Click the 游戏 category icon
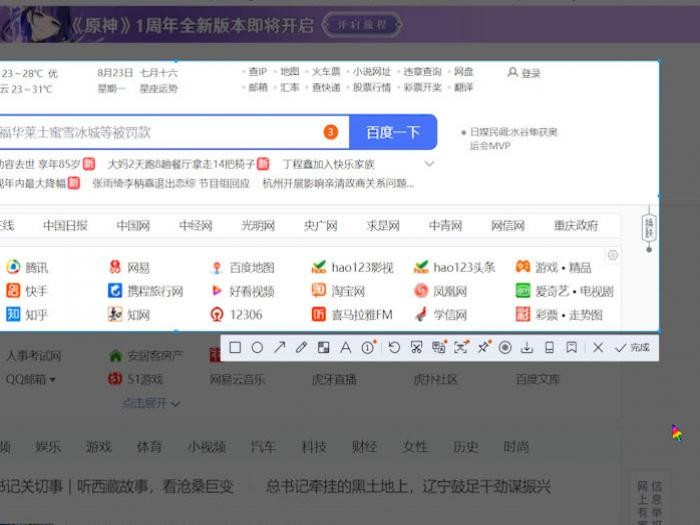The image size is (700, 525). (x=523, y=267)
